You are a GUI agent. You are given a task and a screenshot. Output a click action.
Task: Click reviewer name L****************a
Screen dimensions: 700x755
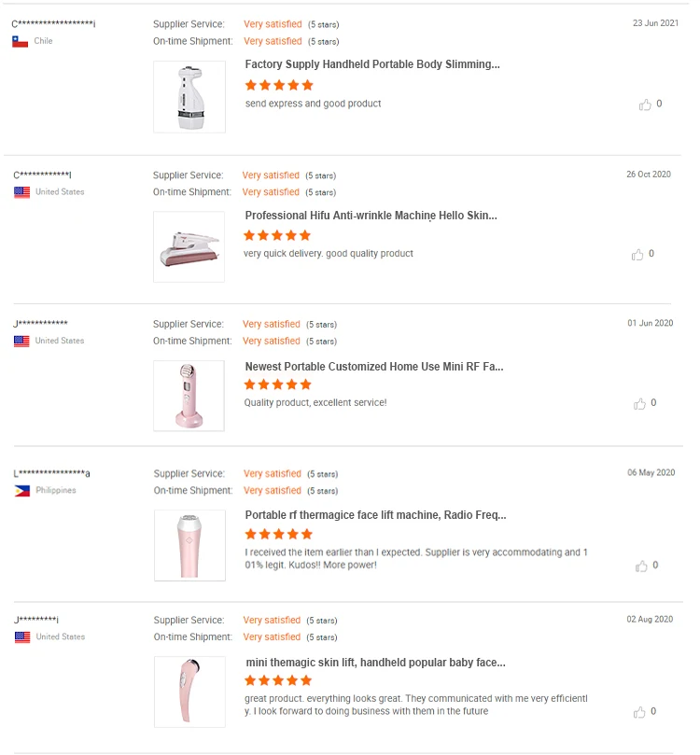tap(52, 473)
